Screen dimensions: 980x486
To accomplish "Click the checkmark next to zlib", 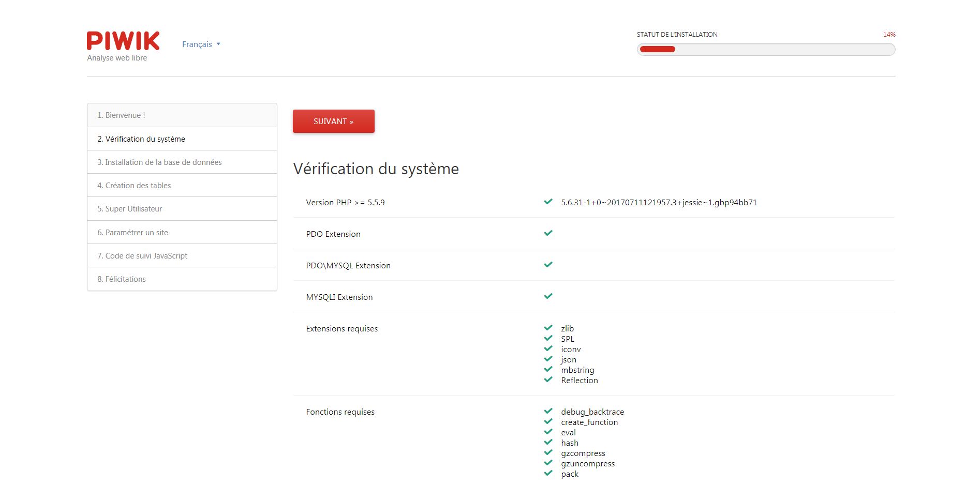I will tap(548, 328).
